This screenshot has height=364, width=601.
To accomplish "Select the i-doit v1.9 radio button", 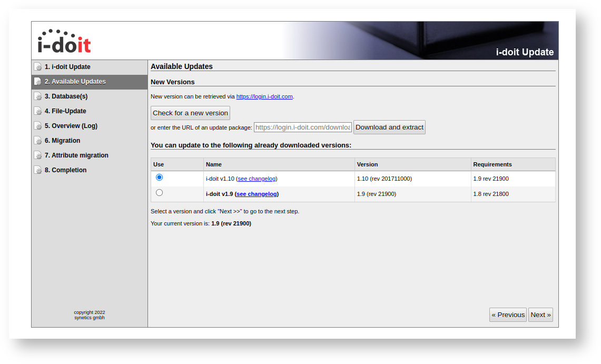I will pos(160,193).
